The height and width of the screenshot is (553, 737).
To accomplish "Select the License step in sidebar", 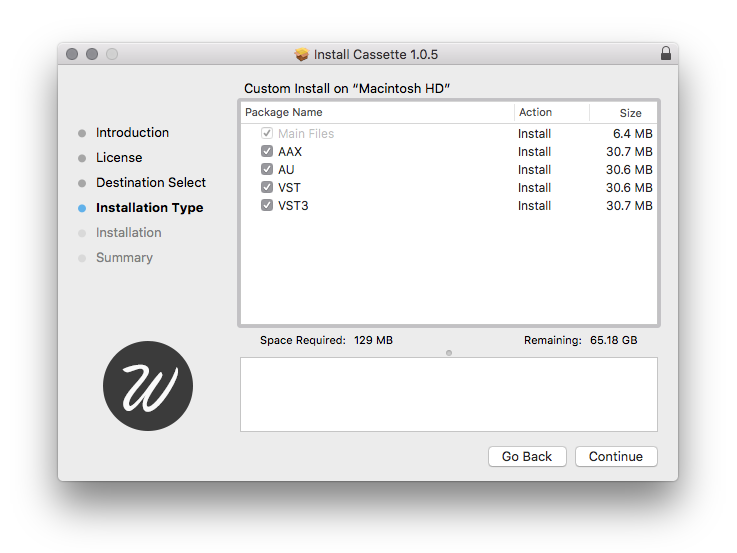I will [x=119, y=157].
